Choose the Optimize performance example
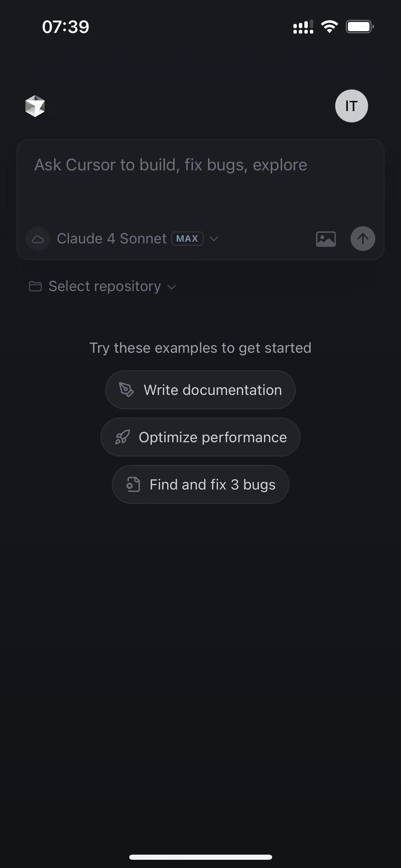The height and width of the screenshot is (868, 401). pyautogui.click(x=200, y=437)
